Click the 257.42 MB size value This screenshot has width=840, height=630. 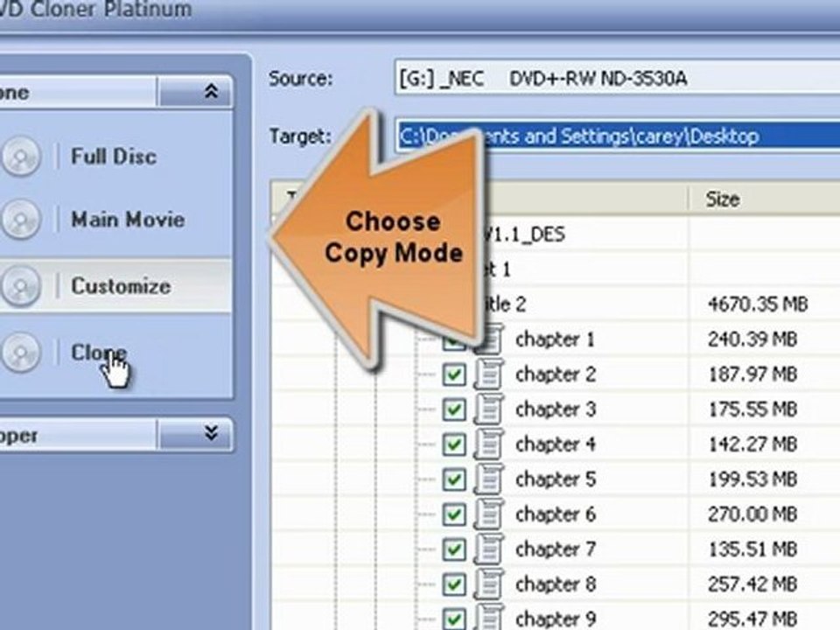(x=752, y=584)
